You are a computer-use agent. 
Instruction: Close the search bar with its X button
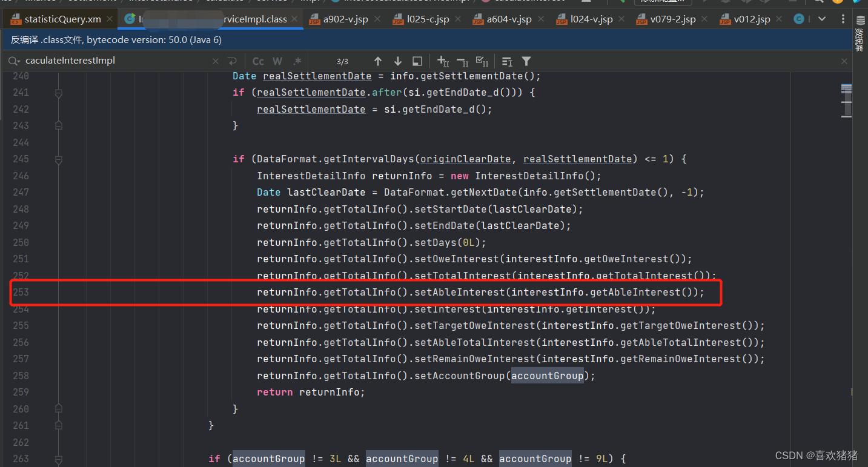844,61
